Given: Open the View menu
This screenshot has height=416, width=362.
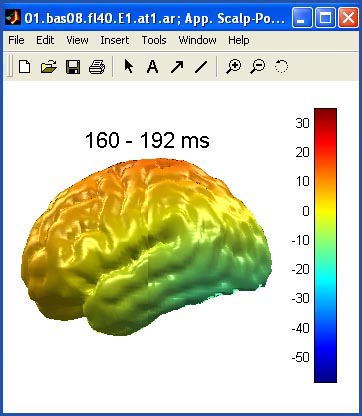Looking at the screenshot, I should click(77, 40).
